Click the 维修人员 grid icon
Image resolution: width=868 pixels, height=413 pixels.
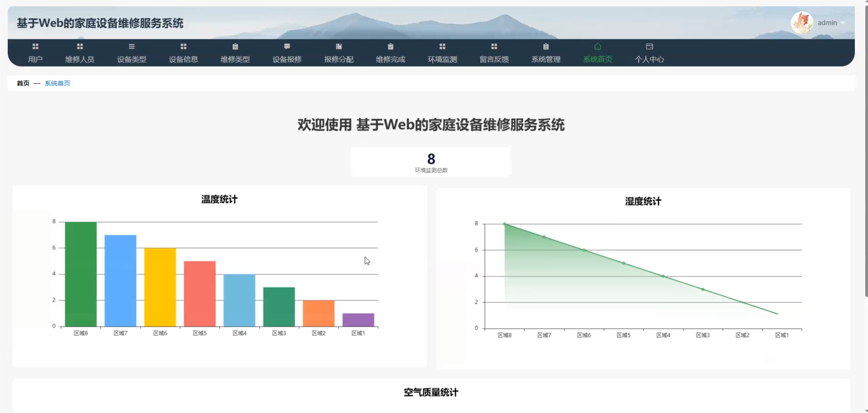[x=80, y=46]
